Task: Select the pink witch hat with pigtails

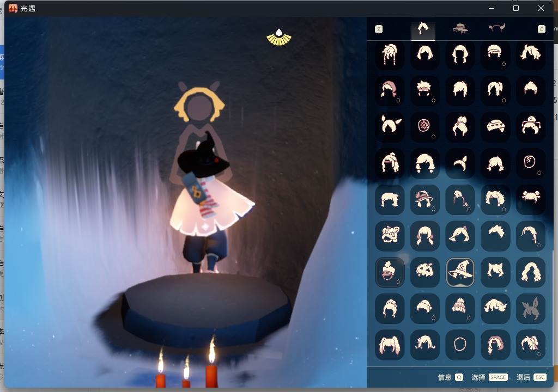Action: 424,199
